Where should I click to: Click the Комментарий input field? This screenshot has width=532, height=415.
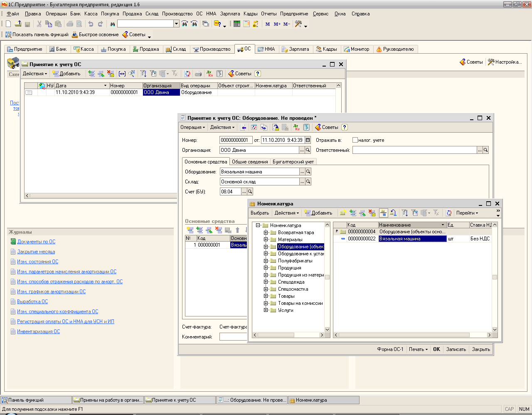tap(234, 337)
